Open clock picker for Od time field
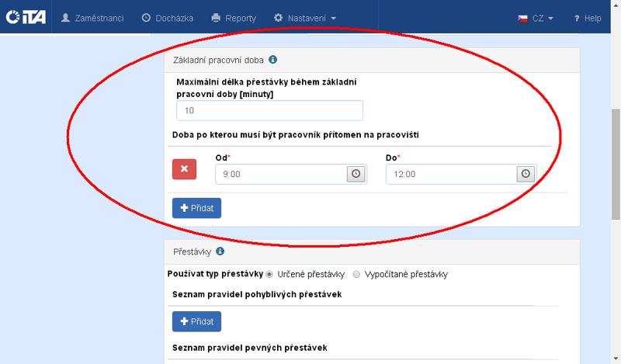Image resolution: width=621 pixels, height=364 pixels. [356, 174]
